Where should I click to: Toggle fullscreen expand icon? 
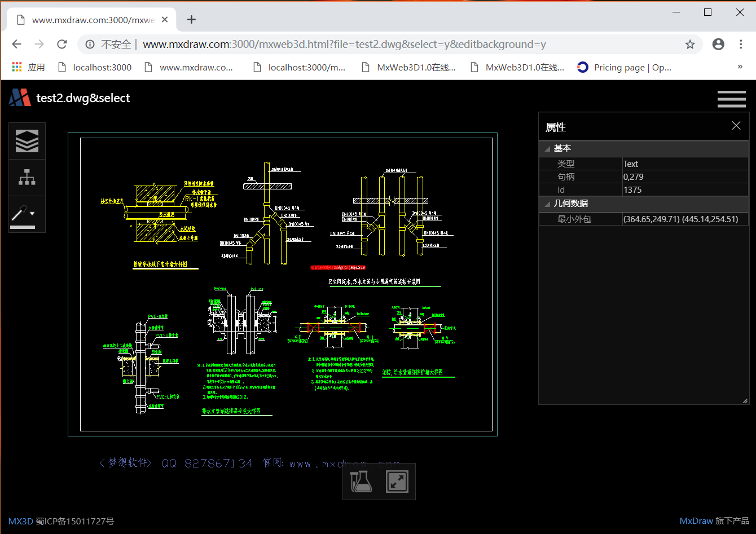pyautogui.click(x=397, y=482)
